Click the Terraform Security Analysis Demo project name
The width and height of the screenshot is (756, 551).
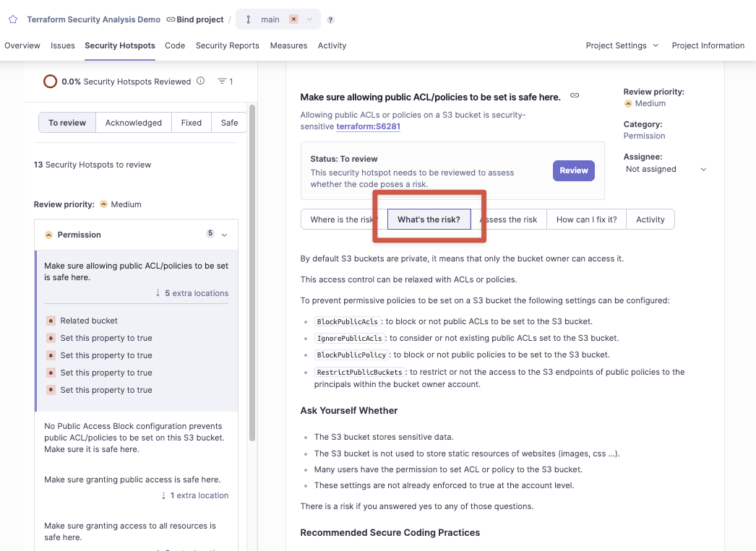pyautogui.click(x=93, y=19)
